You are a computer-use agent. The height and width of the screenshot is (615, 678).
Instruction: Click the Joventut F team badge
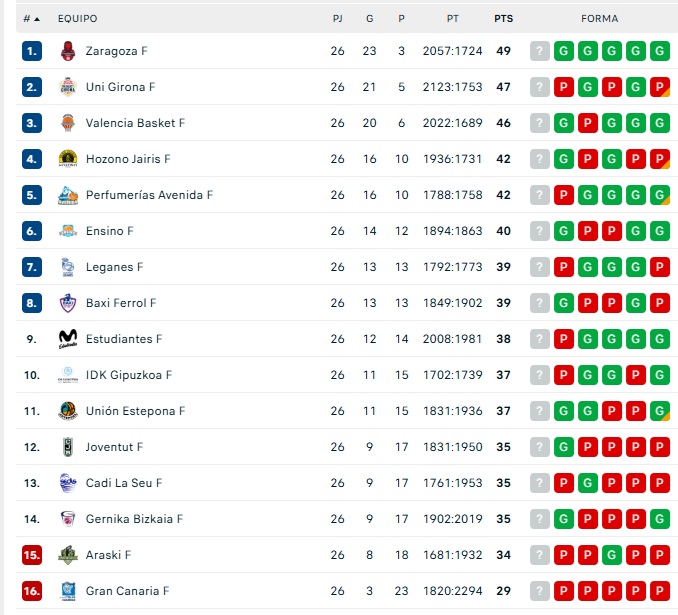(x=67, y=447)
